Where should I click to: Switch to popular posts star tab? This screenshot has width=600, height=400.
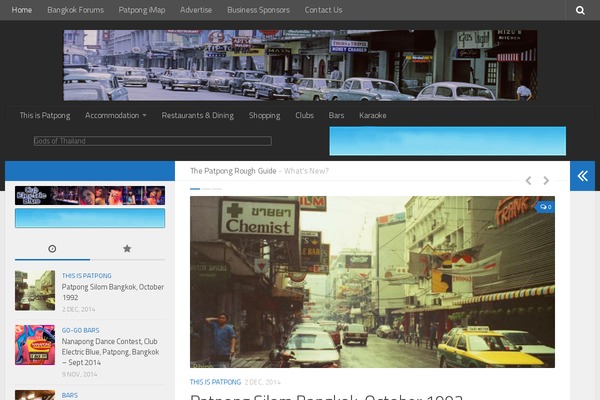[x=127, y=249]
